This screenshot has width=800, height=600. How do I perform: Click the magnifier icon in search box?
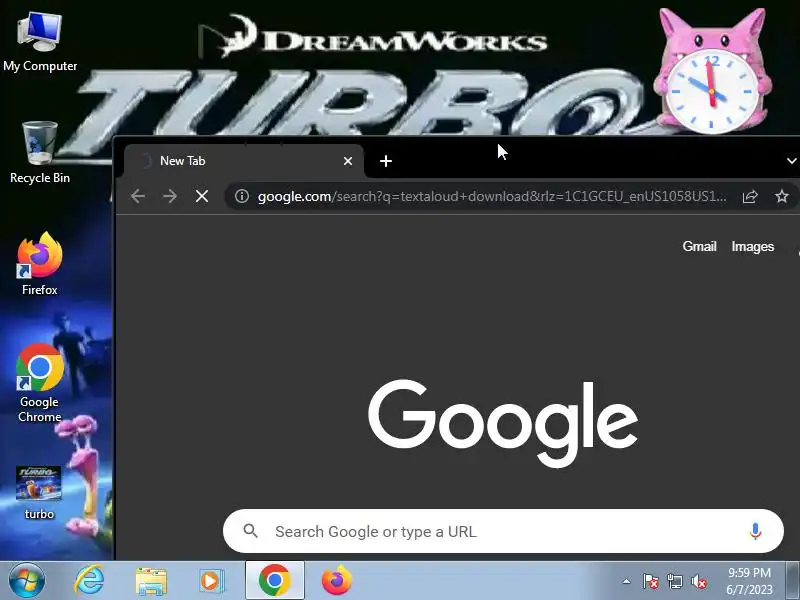tap(251, 531)
